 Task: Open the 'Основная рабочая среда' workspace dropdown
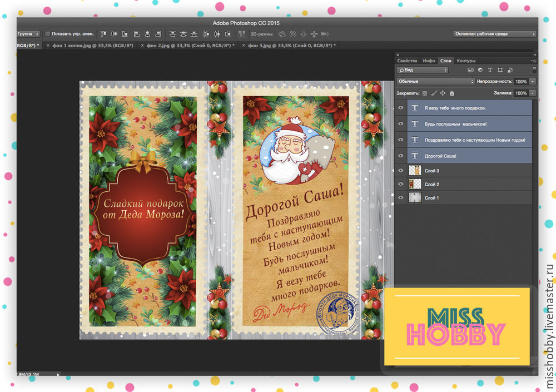(x=494, y=34)
